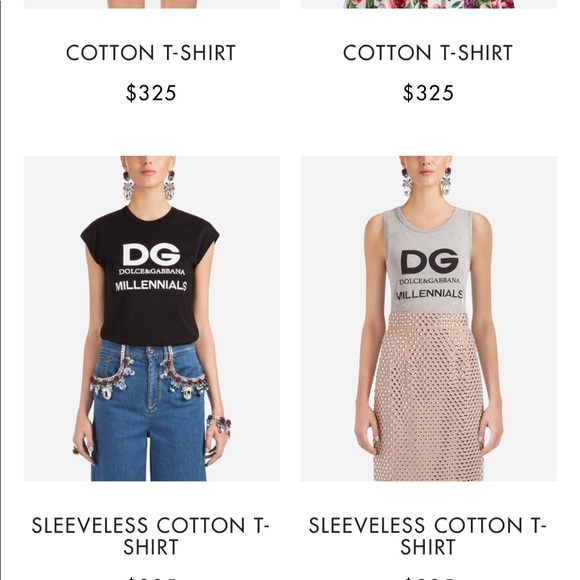The width and height of the screenshot is (580, 580).
Task: Click the cropped product image at top left
Action: 152,4
